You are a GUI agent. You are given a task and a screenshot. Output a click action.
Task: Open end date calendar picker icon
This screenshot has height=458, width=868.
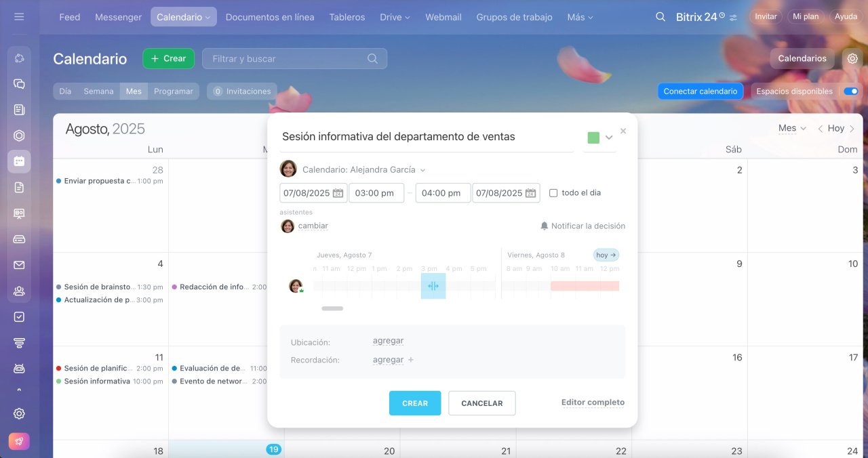[530, 193]
